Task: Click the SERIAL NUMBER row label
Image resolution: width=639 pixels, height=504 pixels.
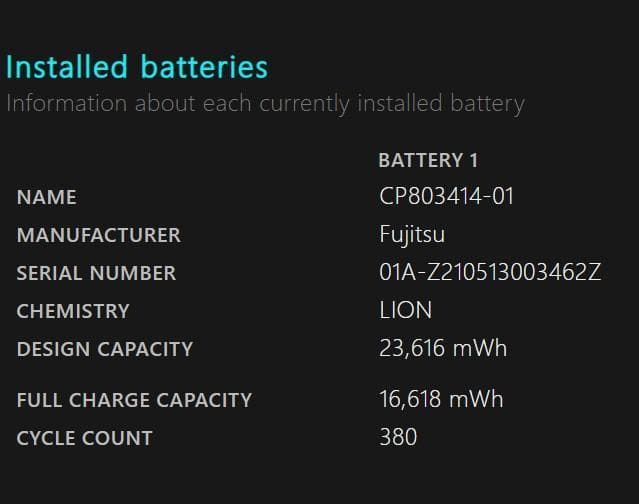Action: [96, 273]
